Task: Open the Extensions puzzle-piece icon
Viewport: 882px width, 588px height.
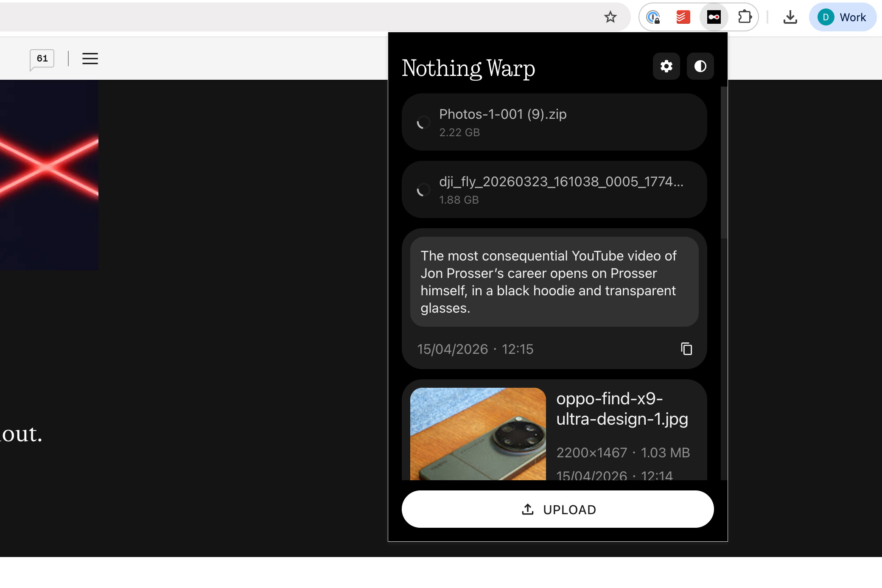Action: (x=745, y=17)
